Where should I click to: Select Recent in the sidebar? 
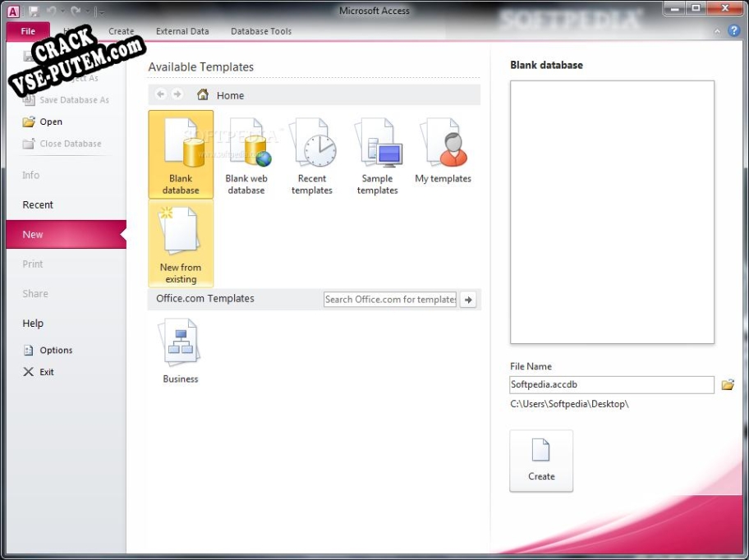38,204
